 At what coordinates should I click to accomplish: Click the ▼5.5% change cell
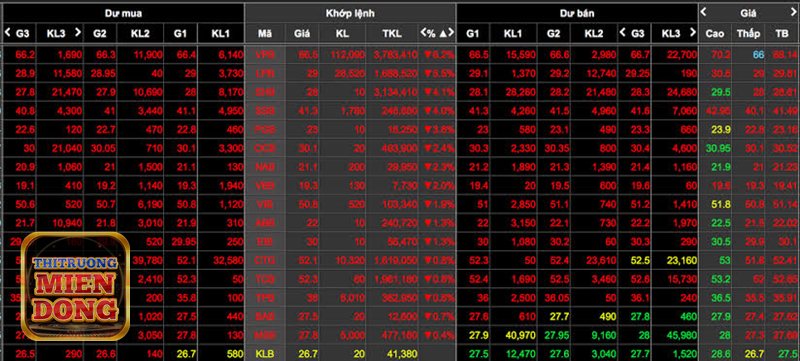439,73
